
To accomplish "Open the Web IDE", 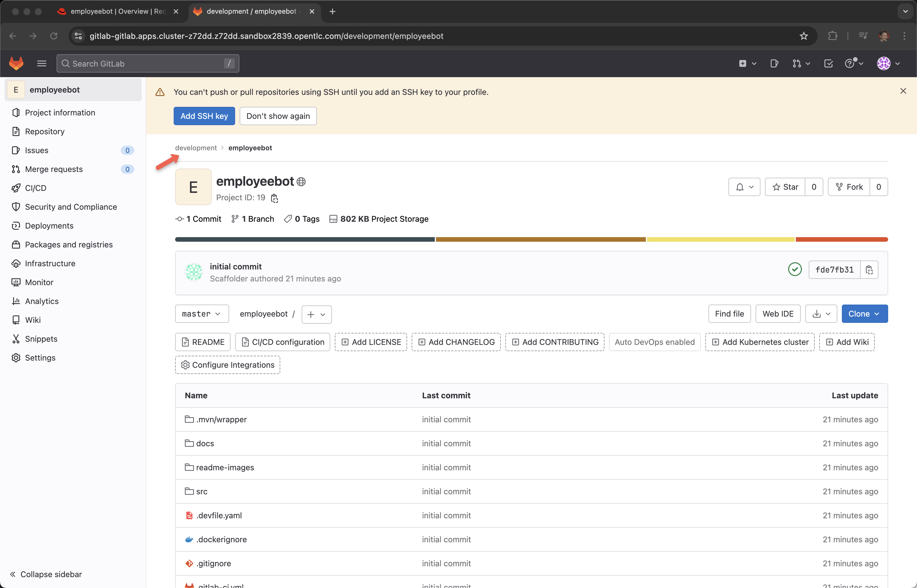I will pyautogui.click(x=778, y=314).
